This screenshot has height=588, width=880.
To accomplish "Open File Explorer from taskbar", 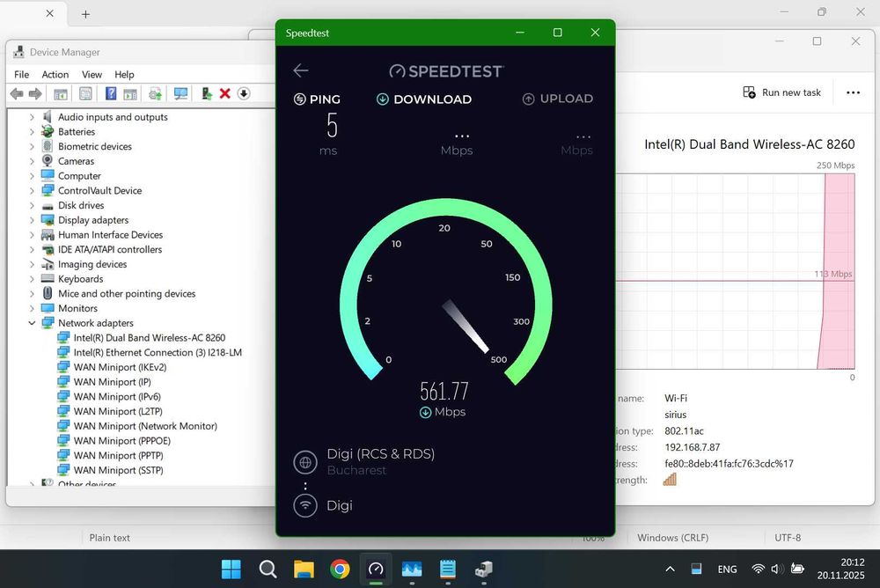I will [304, 569].
